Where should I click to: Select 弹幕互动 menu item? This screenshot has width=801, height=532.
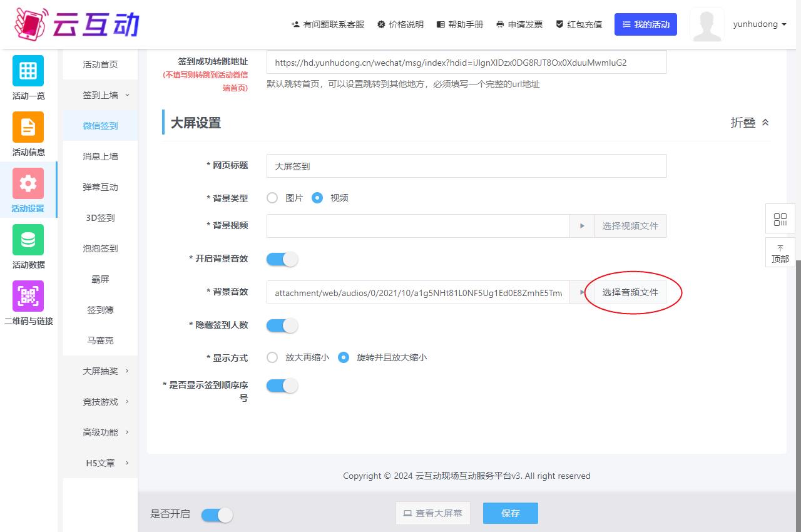click(x=100, y=187)
